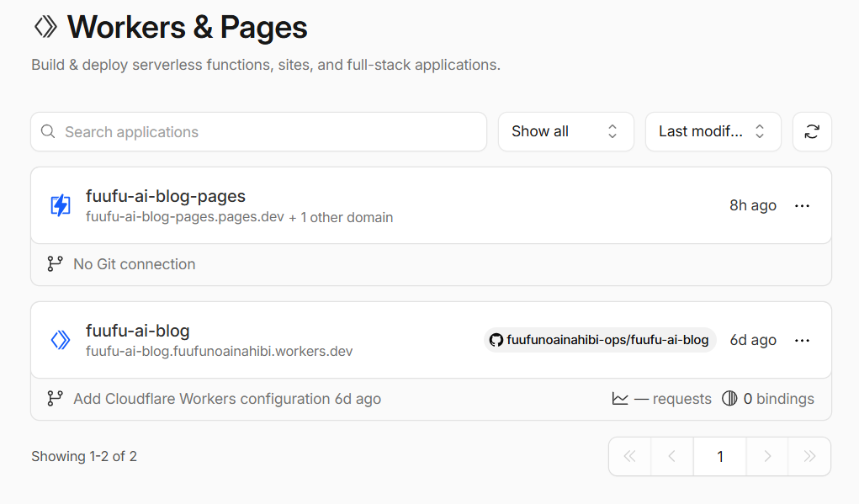This screenshot has height=504, width=859.
Task: Go to previous page of results
Action: coord(672,456)
